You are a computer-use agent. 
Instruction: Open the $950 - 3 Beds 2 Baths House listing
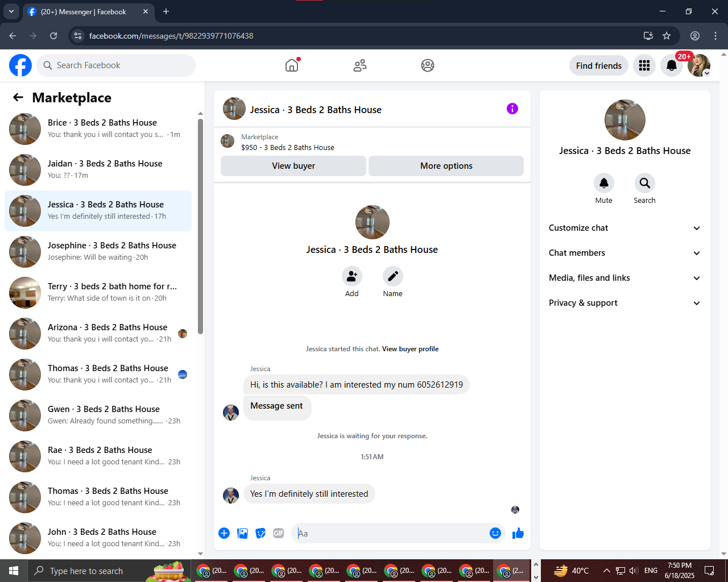288,147
